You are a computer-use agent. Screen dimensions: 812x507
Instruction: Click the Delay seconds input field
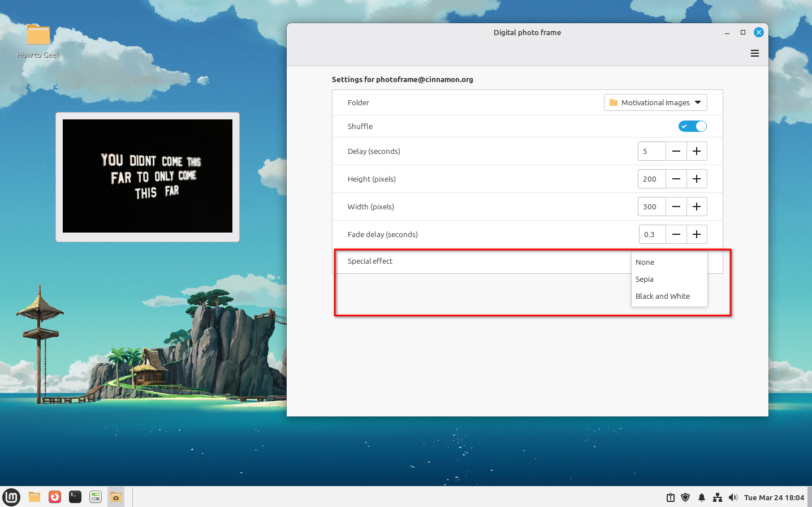(652, 151)
